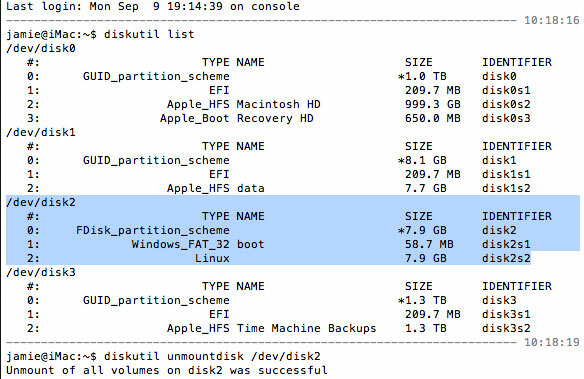Click the 10:18:19 timestamp
584x379 pixels.
tap(552, 342)
